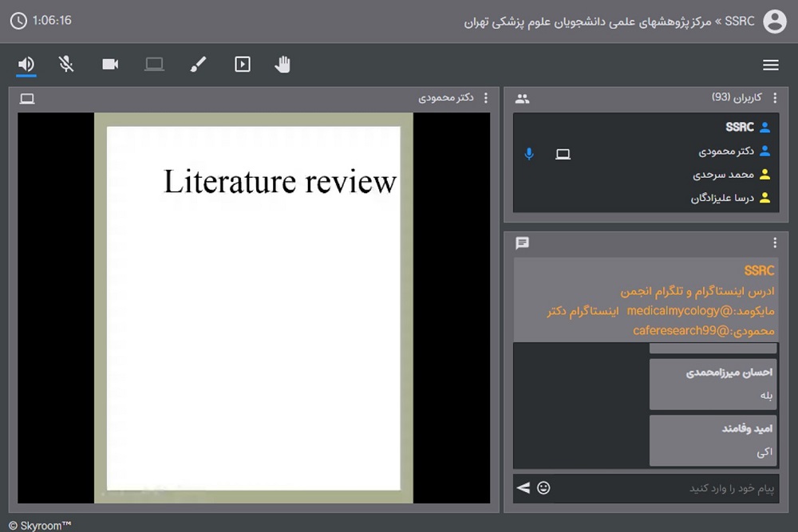Open chat panel three-dot options menu
The image size is (798, 532).
(x=774, y=243)
